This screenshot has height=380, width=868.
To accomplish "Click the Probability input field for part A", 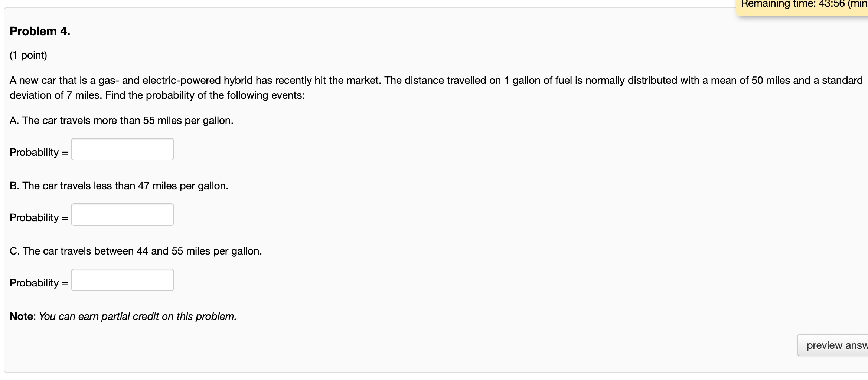I will point(123,149).
